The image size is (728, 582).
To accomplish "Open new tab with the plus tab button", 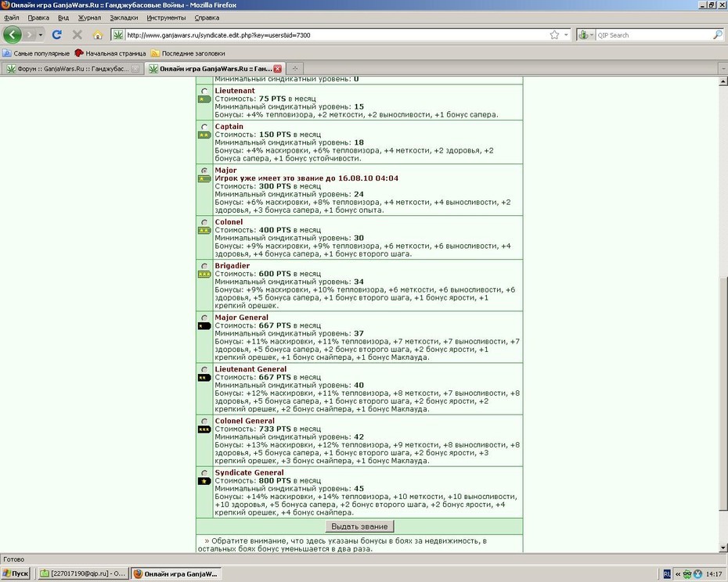I will [x=295, y=69].
